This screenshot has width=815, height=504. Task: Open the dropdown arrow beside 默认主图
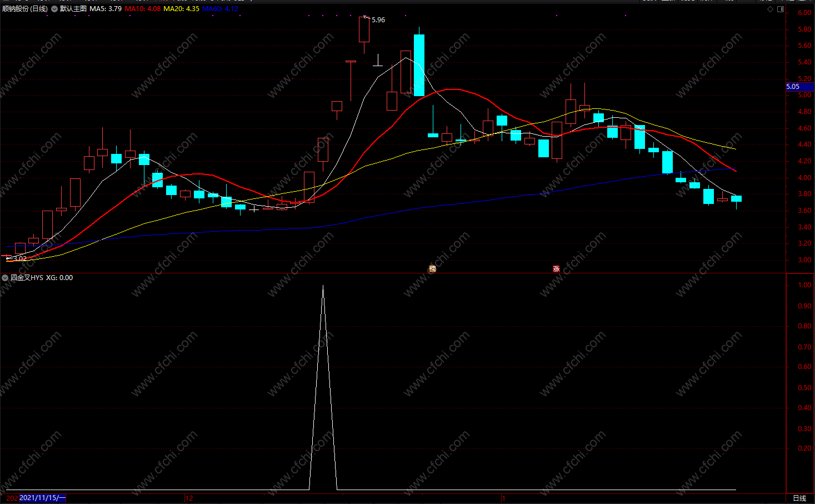pyautogui.click(x=54, y=9)
